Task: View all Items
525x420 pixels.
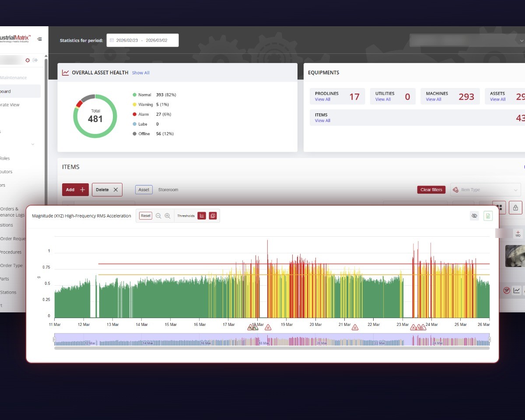Action: [x=322, y=121]
